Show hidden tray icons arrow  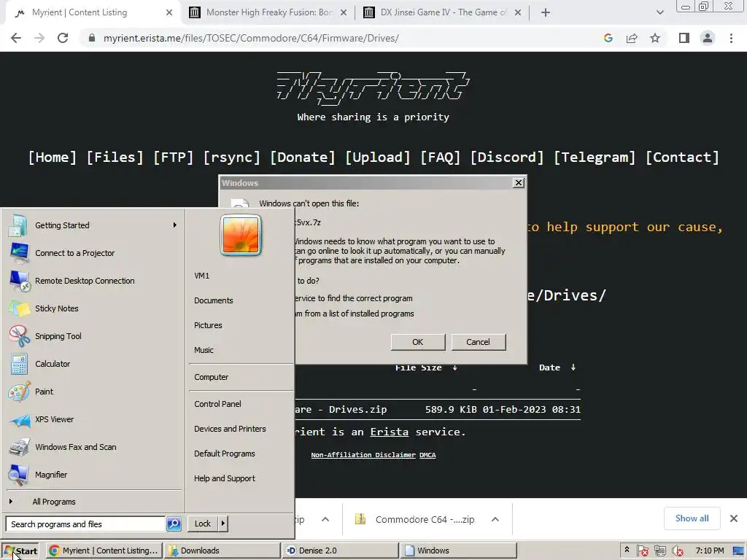(x=627, y=550)
